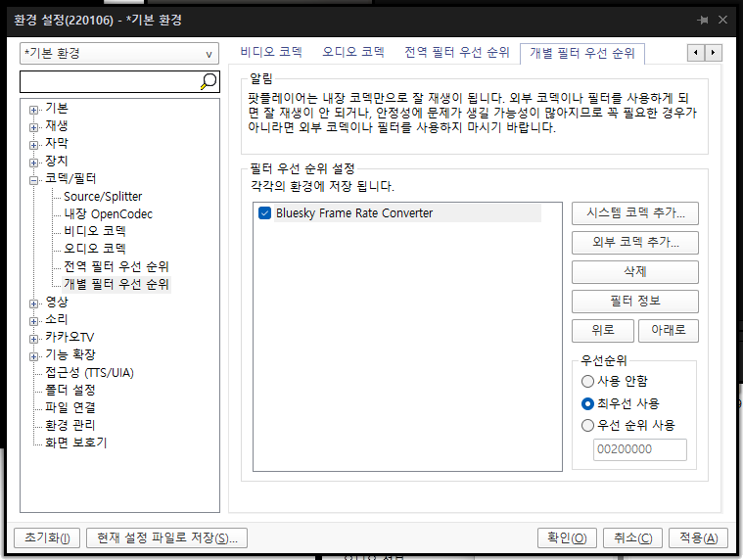Image resolution: width=743 pixels, height=560 pixels.
Task: Apply changes with the 적용(A) button
Action: pyautogui.click(x=698, y=537)
